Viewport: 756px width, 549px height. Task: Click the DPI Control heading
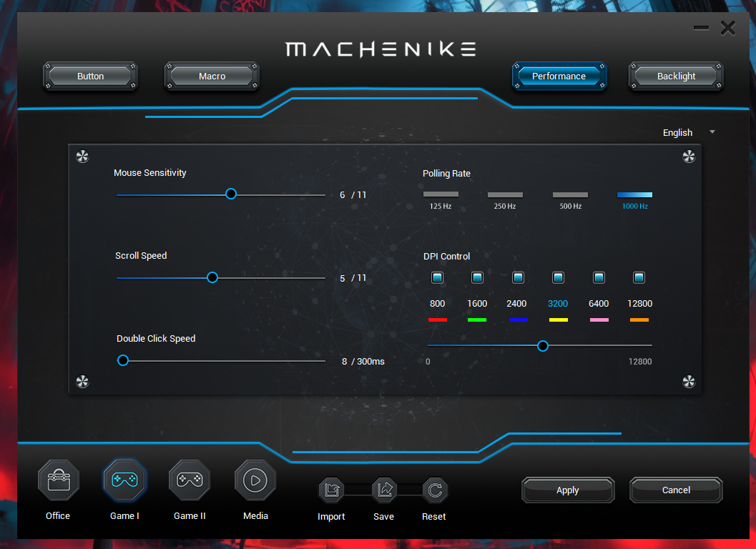click(446, 257)
